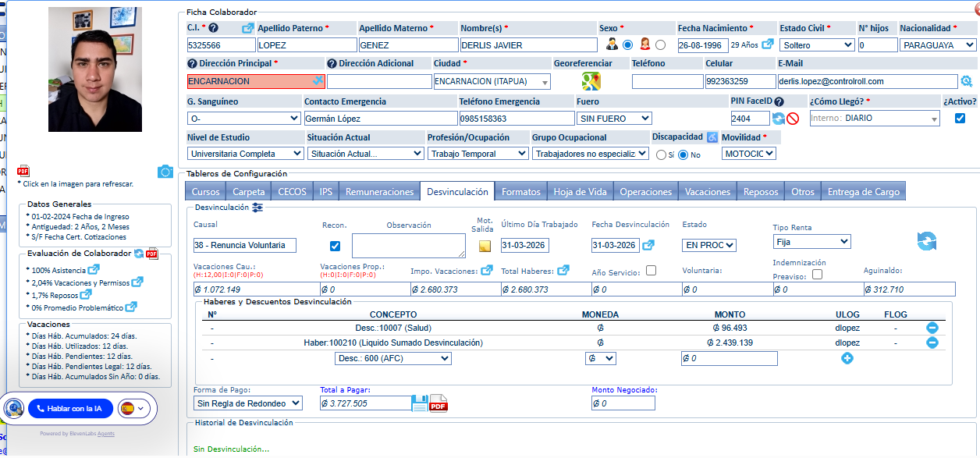Click the Google Maps georeference icon

click(x=590, y=81)
